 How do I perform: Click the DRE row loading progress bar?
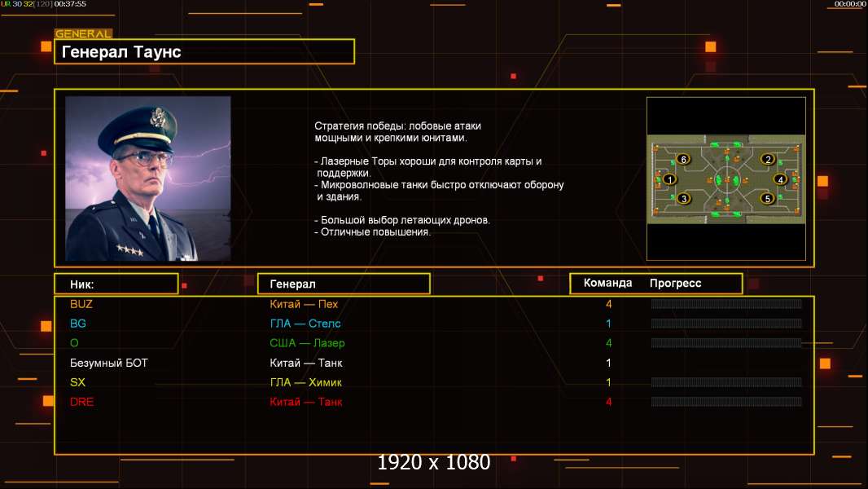726,402
